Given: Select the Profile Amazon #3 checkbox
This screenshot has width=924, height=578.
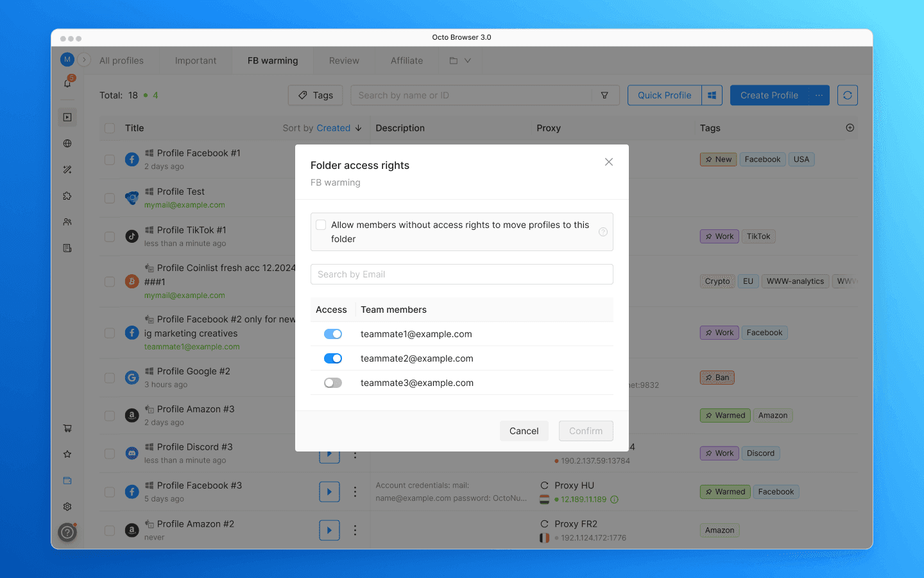Looking at the screenshot, I should (x=110, y=416).
